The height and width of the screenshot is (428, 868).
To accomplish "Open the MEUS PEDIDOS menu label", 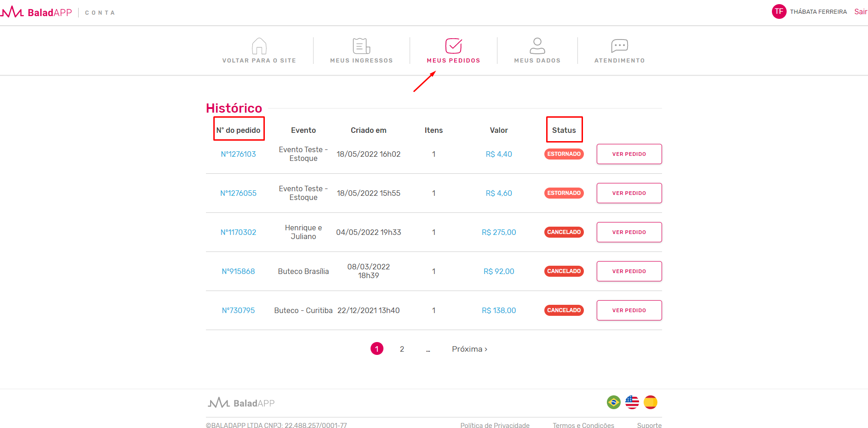I will coord(453,60).
